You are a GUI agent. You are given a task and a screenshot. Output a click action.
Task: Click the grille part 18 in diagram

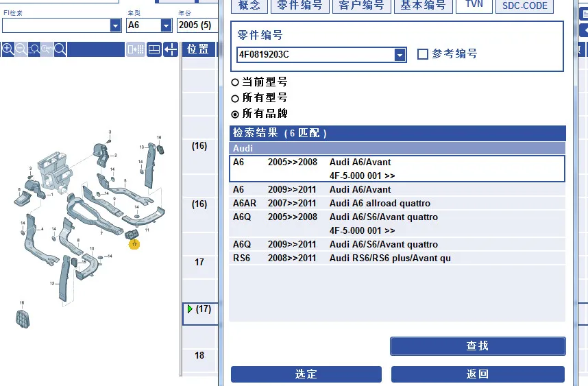click(23, 319)
